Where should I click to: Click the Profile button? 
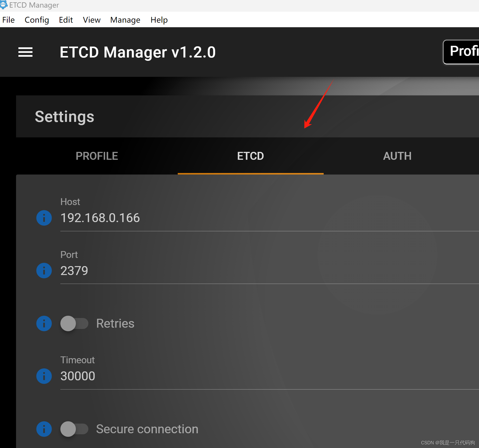click(x=463, y=52)
